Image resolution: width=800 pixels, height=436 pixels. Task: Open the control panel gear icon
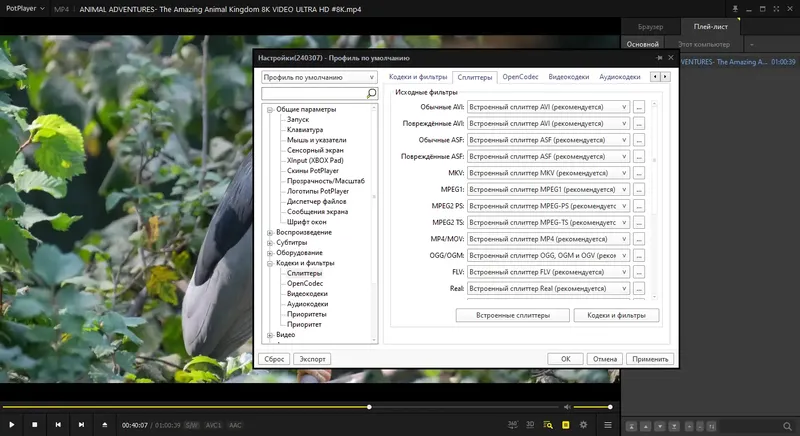tap(584, 424)
